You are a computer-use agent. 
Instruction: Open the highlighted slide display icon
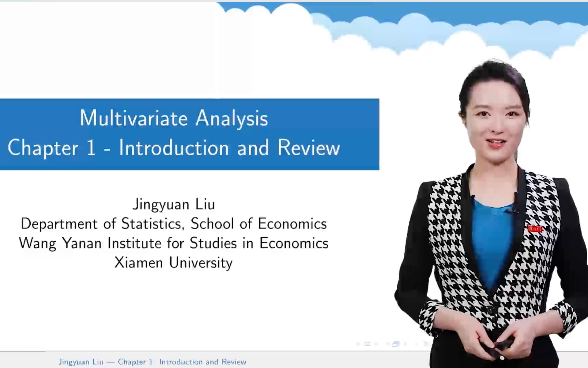(395, 344)
